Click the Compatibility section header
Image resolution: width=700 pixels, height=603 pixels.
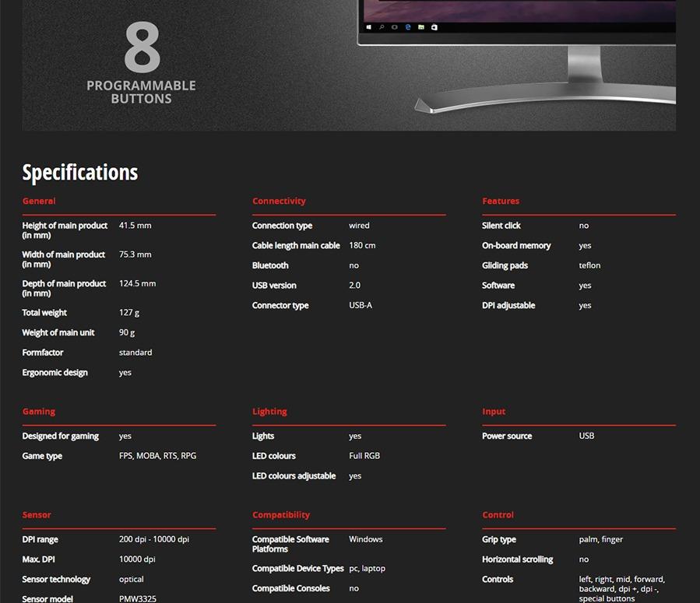(281, 515)
